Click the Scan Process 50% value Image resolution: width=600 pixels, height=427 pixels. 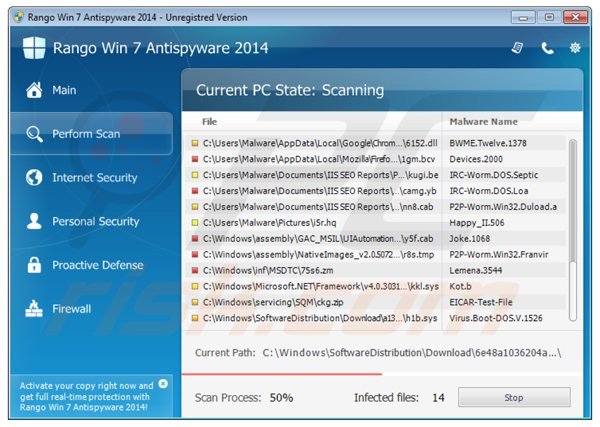pos(281,398)
